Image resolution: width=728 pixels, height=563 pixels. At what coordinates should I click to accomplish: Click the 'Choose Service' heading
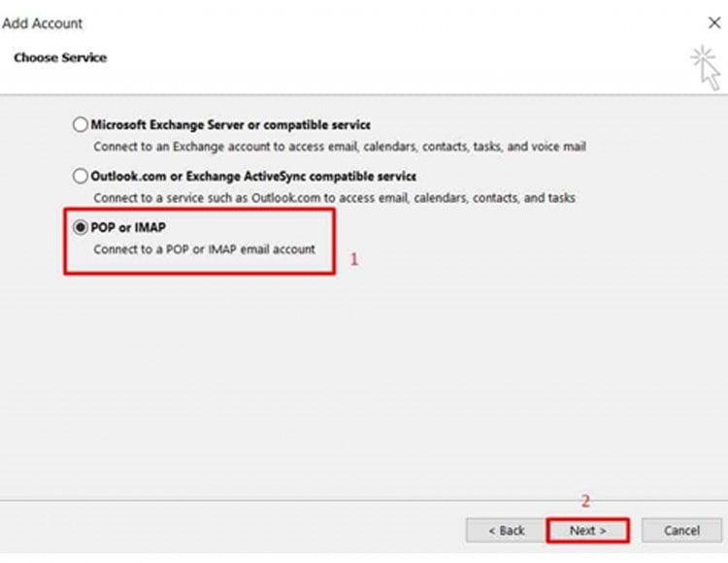[x=60, y=57]
